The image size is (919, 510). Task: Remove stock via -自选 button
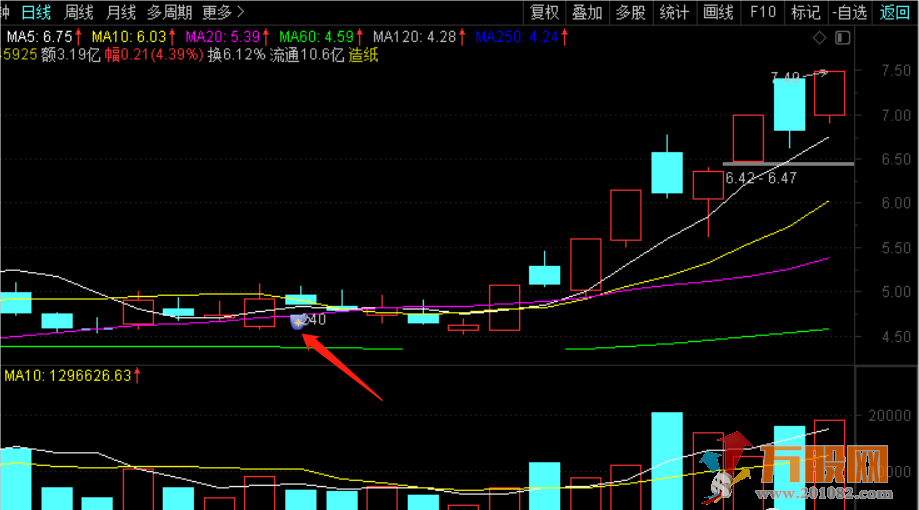tap(849, 12)
